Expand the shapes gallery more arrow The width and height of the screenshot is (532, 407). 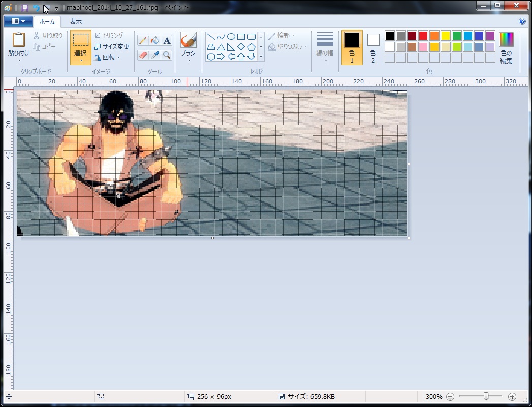[x=261, y=56]
